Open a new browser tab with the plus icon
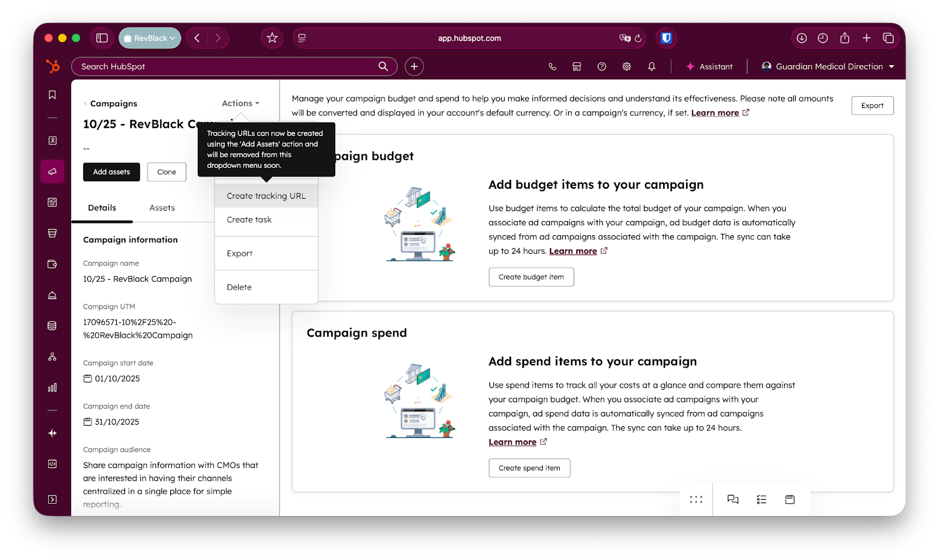 tap(867, 38)
